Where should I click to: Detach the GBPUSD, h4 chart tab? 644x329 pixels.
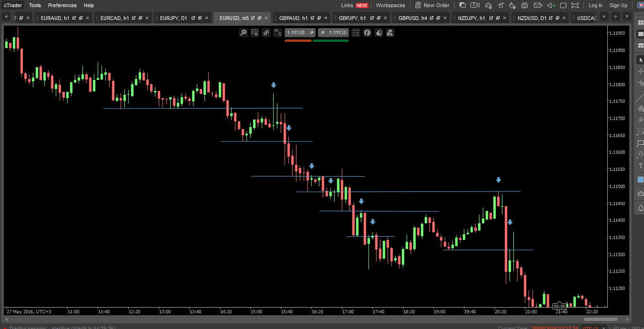(432, 18)
